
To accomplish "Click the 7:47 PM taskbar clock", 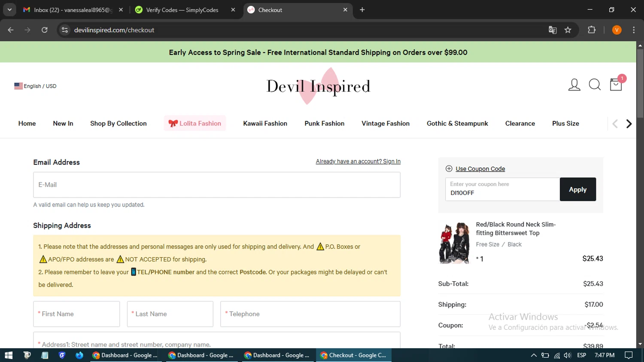I will tap(605, 355).
